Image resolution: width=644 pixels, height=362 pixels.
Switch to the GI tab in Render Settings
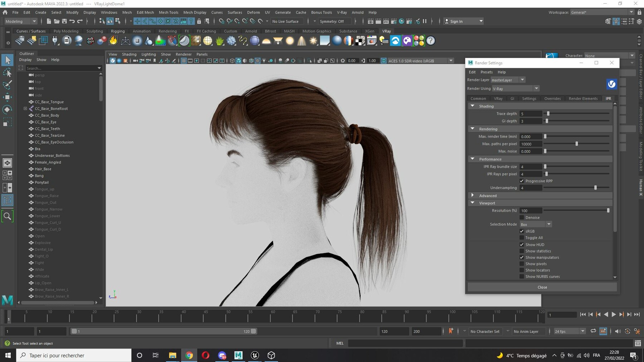pyautogui.click(x=512, y=98)
